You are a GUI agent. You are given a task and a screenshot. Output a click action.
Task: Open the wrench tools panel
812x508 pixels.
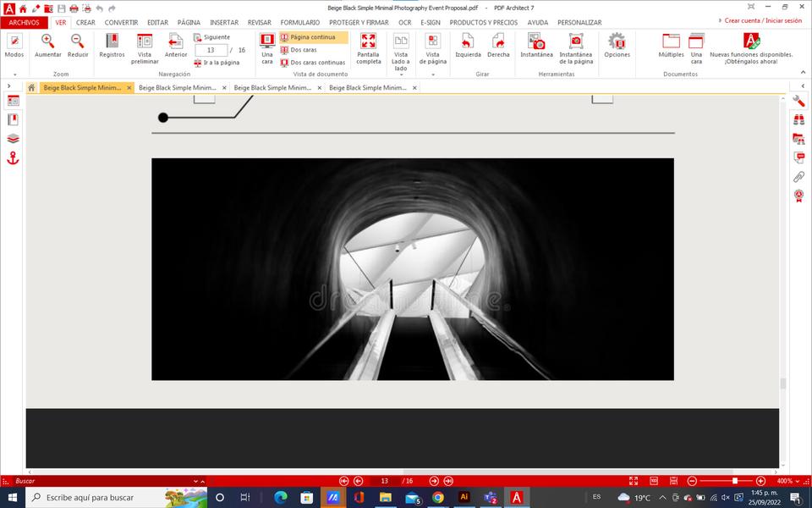tap(798, 101)
